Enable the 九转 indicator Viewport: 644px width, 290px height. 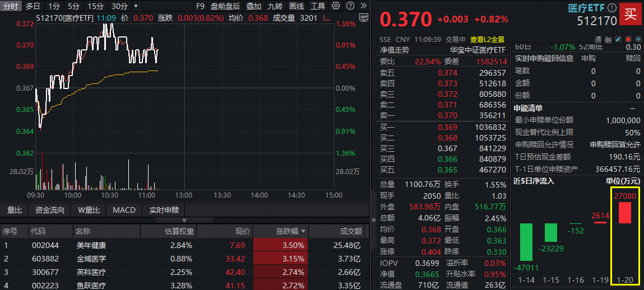tap(275, 6)
